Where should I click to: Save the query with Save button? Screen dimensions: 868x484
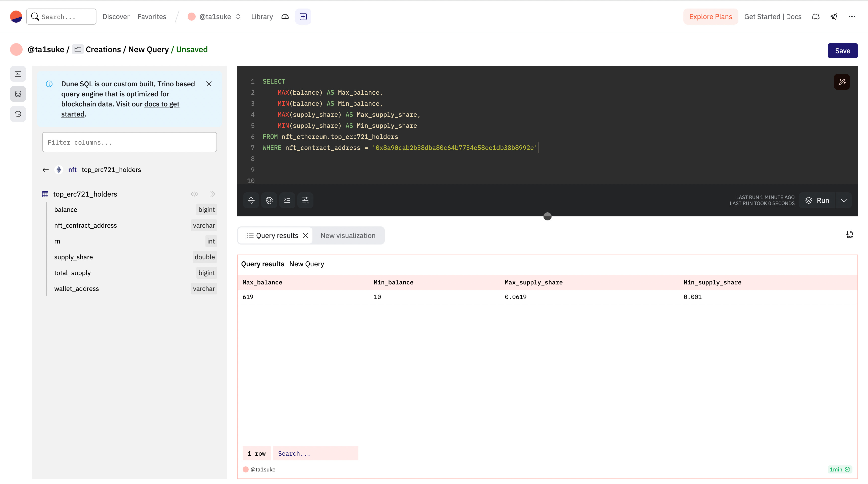point(842,51)
